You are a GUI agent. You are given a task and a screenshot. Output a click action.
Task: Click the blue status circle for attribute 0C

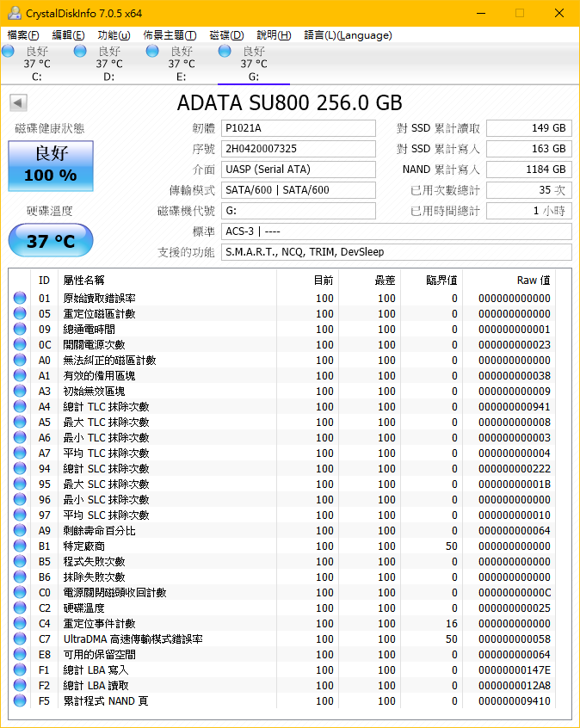(x=20, y=344)
